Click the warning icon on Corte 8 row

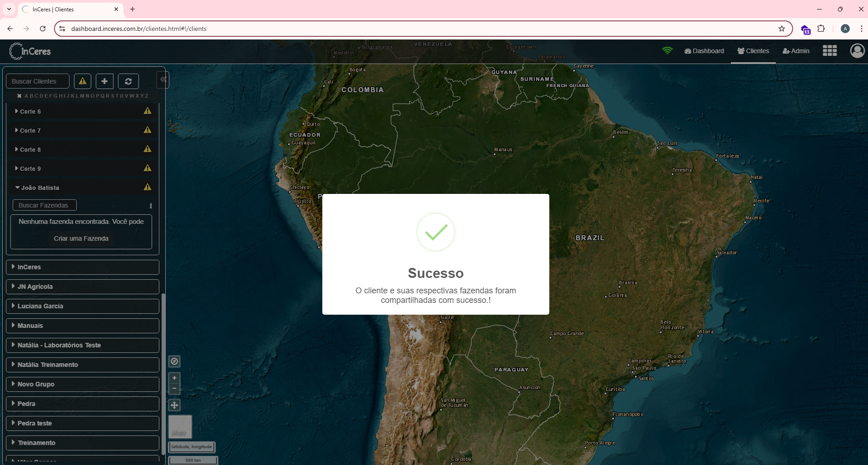point(148,149)
